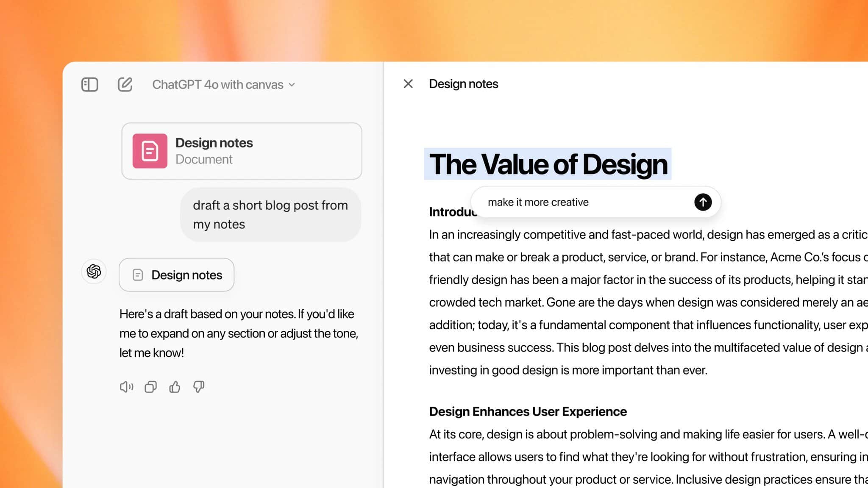Viewport: 868px width, 488px height.
Task: Click the ChatGPT logo icon
Action: click(93, 272)
